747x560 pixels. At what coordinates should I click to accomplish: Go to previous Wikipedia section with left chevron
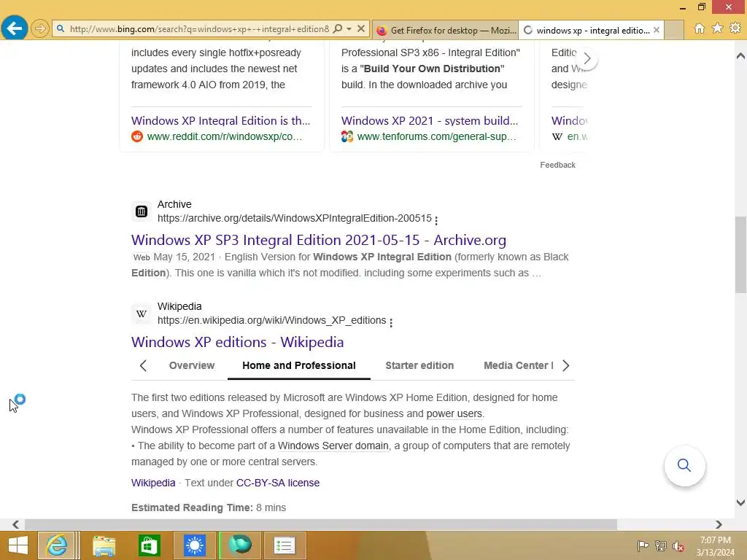coord(143,365)
